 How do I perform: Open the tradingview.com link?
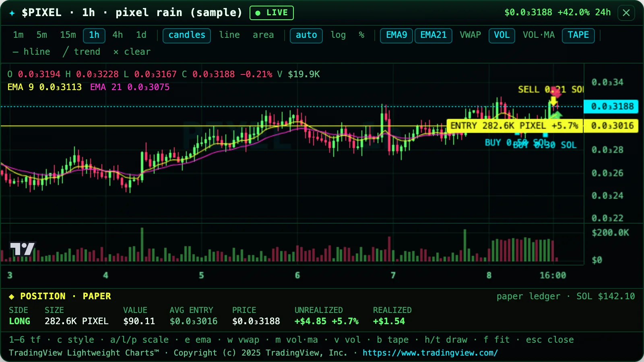click(x=430, y=353)
